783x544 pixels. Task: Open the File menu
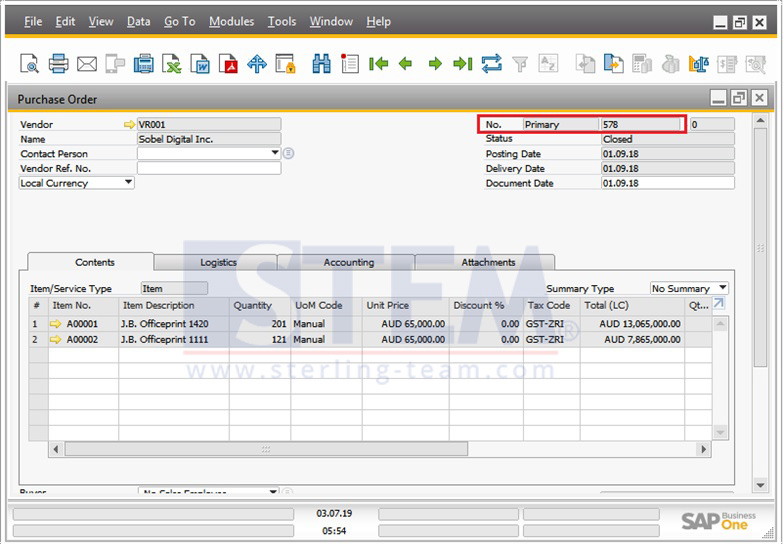(33, 21)
